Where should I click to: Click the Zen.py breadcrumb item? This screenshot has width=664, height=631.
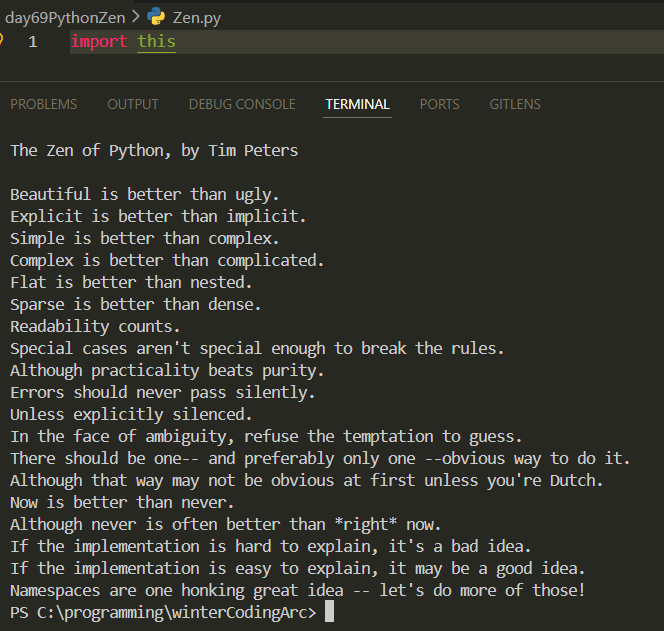tap(196, 18)
